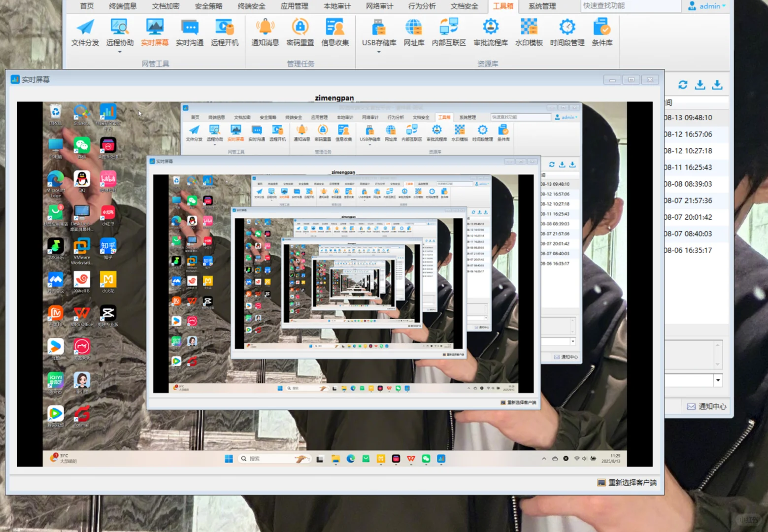
Task: Open the 网址库 URL library
Action: (x=414, y=33)
